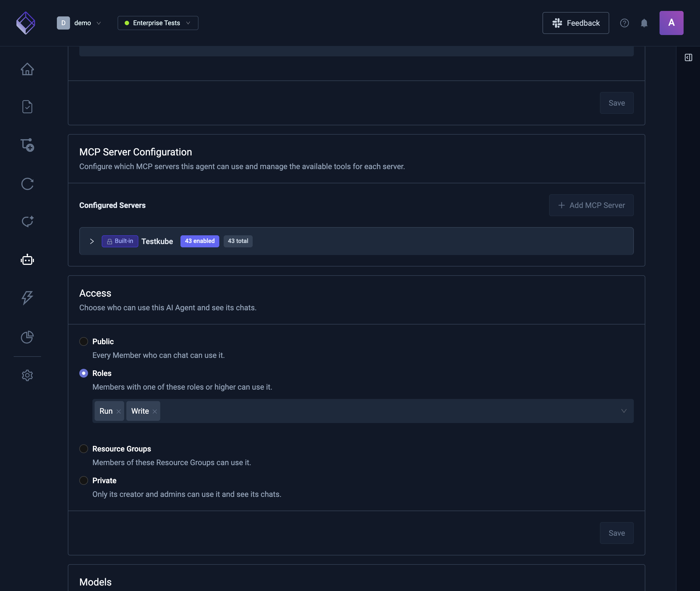Remove the Write role tag
This screenshot has height=591, width=700.
[x=155, y=412]
